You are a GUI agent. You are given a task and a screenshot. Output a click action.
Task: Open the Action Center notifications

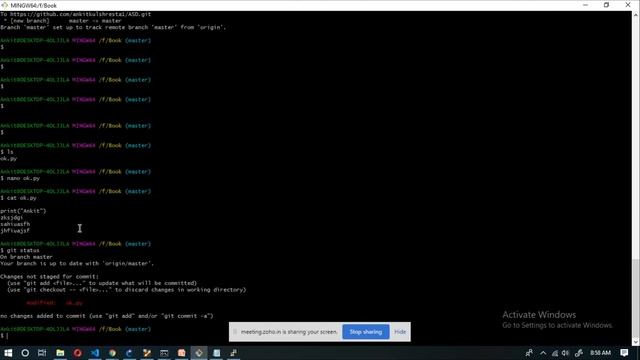click(x=624, y=353)
